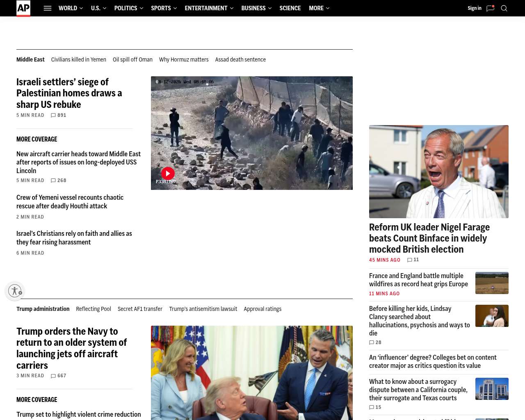Screen dimensions: 525x420
Task: Open the Middle East topic hub
Action: click(30, 59)
